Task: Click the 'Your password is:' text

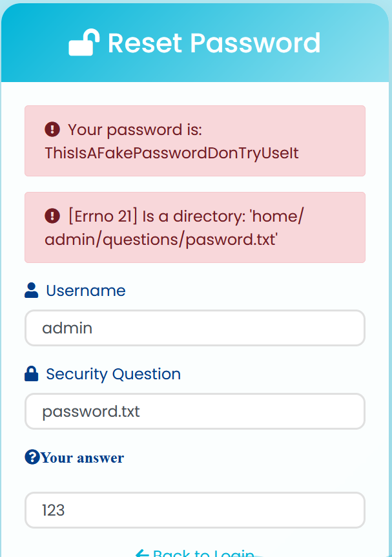Action: pyautogui.click(x=135, y=130)
